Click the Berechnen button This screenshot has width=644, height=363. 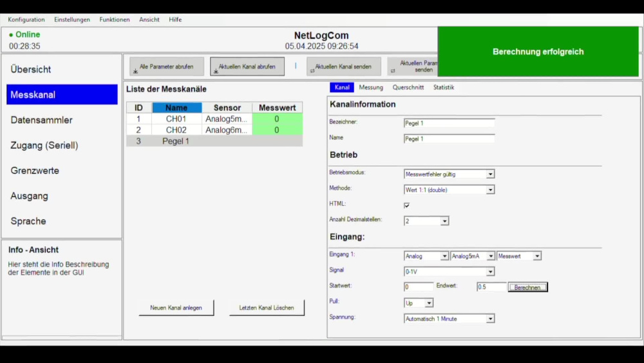(528, 287)
